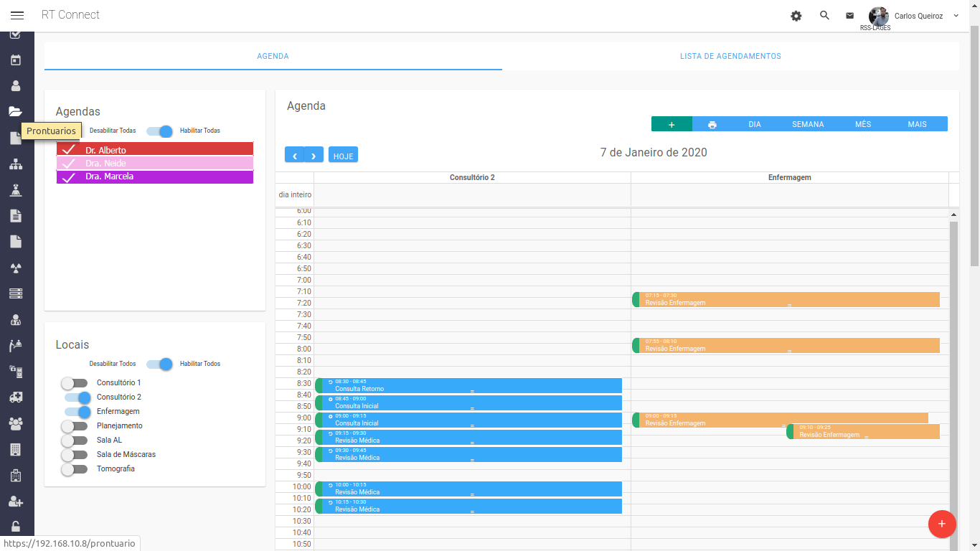Screen dimensions: 980x551
Task: Open the ambulance icon in sidebar
Action: pos(16,397)
